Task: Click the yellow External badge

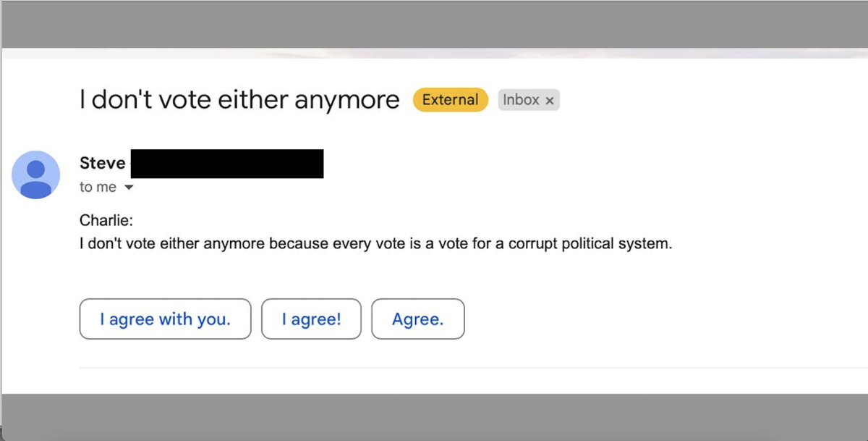Action: pos(450,100)
